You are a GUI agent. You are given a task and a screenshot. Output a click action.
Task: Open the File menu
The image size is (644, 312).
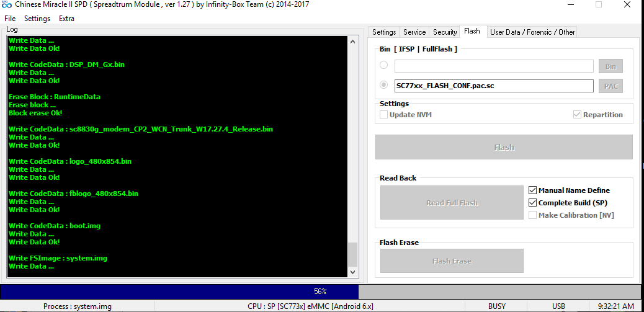10,19
